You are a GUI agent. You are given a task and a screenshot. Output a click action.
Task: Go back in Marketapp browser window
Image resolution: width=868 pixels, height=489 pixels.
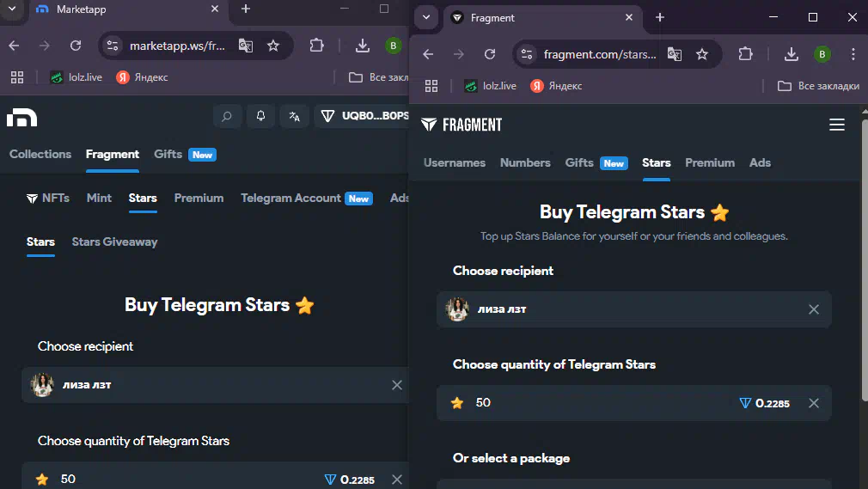tap(14, 46)
